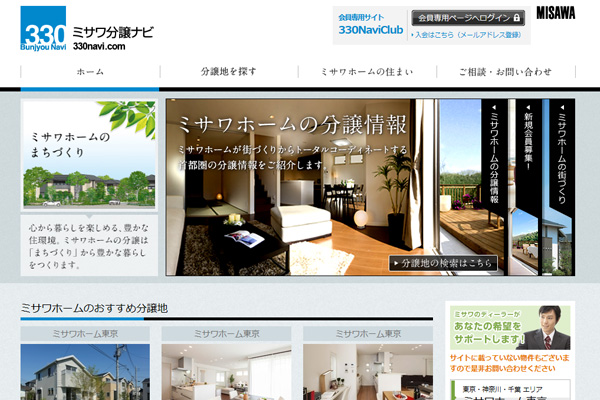Open the exterior house photo listing thumbnail
The height and width of the screenshot is (400, 600).
(85, 372)
